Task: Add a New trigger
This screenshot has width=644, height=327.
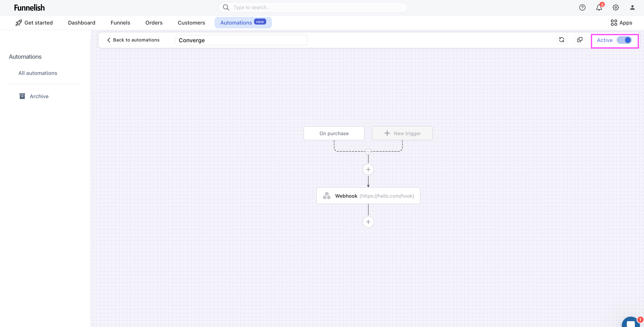Action: click(x=402, y=133)
